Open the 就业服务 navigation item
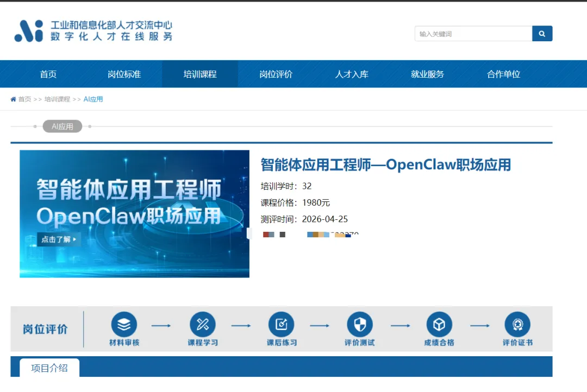 [x=428, y=74]
